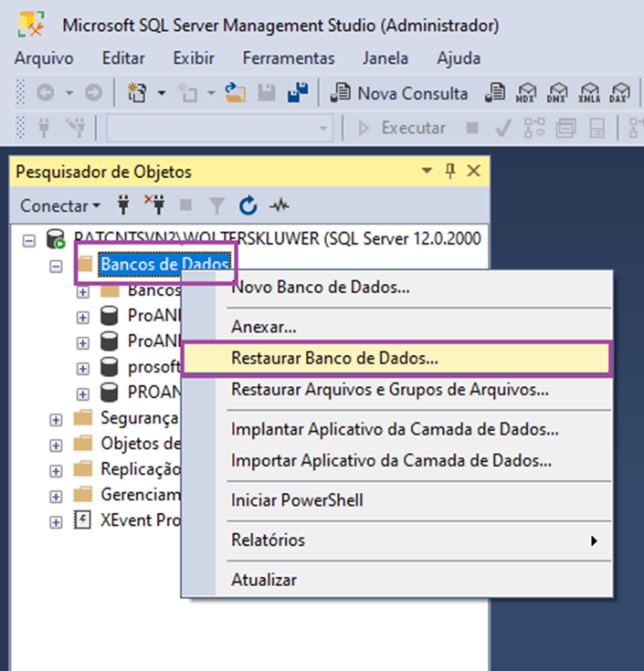Open the Exibir menu
This screenshot has height=671, width=644.
pyautogui.click(x=194, y=58)
